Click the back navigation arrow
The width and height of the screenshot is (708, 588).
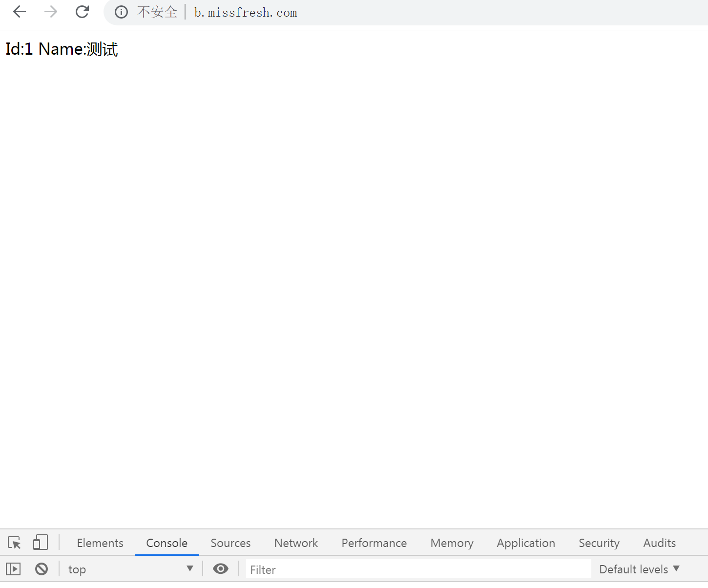coord(19,12)
